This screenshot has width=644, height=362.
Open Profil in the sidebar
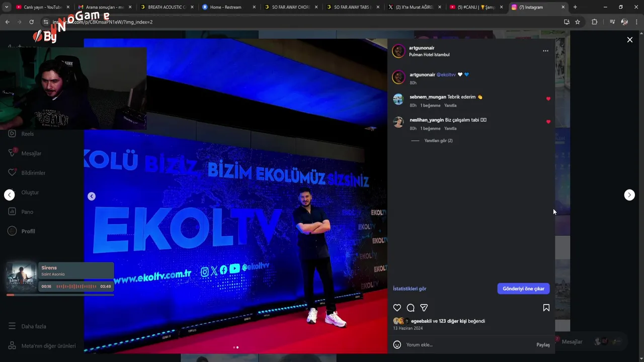coord(22,231)
